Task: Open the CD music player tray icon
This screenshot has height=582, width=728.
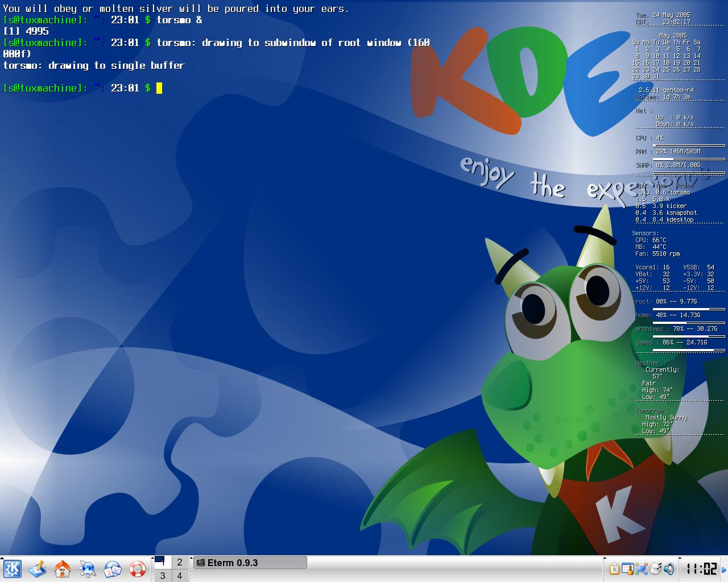Action: pos(655,569)
